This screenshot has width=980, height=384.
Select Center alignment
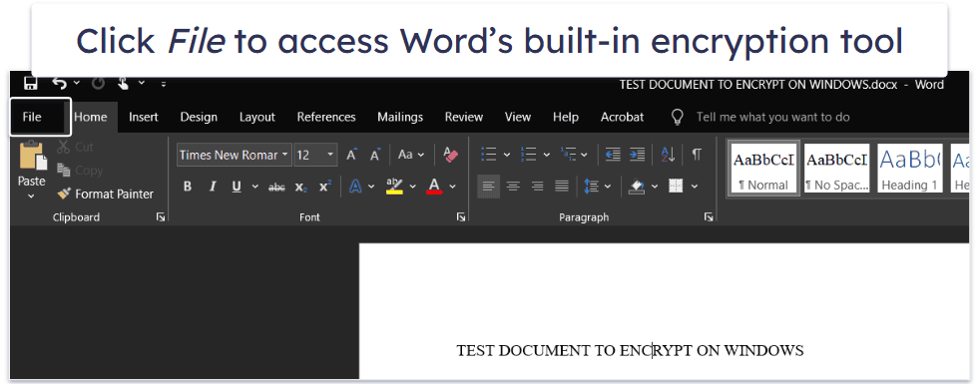513,187
